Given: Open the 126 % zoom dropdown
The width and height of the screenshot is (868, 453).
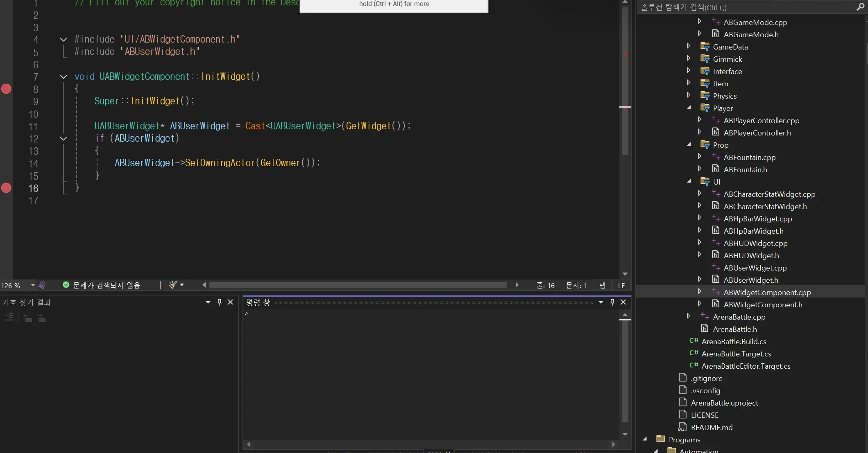Looking at the screenshot, I should 33,285.
